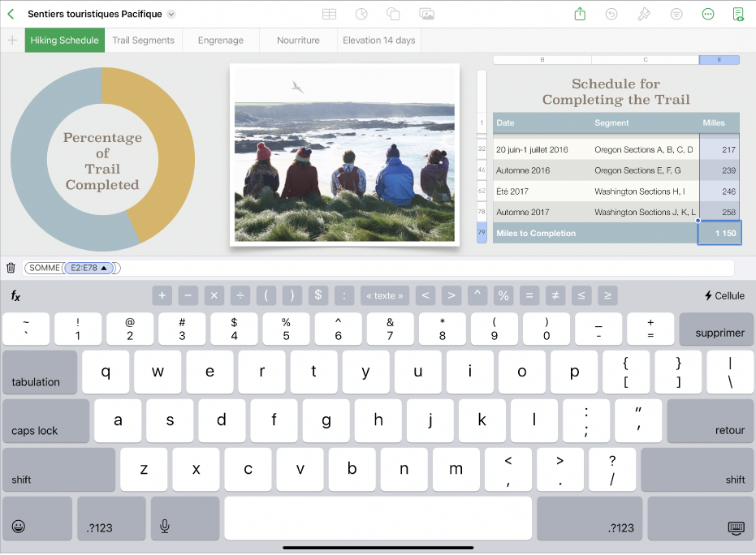Switch to the Engrenage tab
The height and width of the screenshot is (555, 756).
221,41
